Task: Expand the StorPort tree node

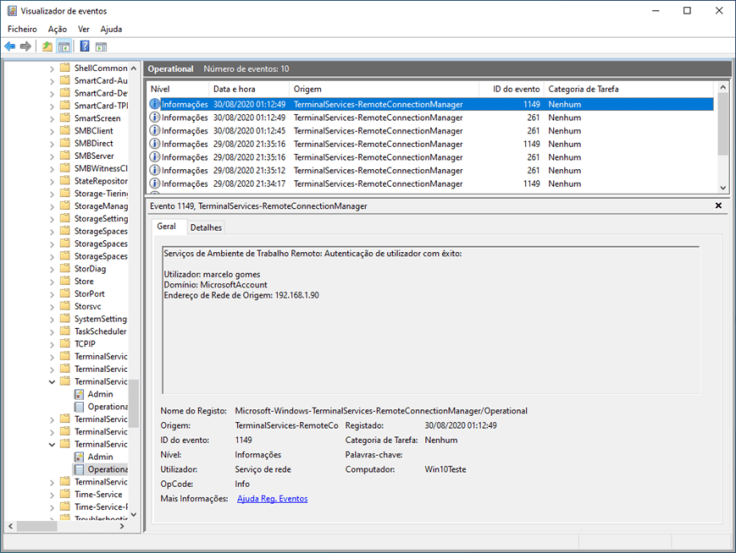Action: (x=52, y=294)
